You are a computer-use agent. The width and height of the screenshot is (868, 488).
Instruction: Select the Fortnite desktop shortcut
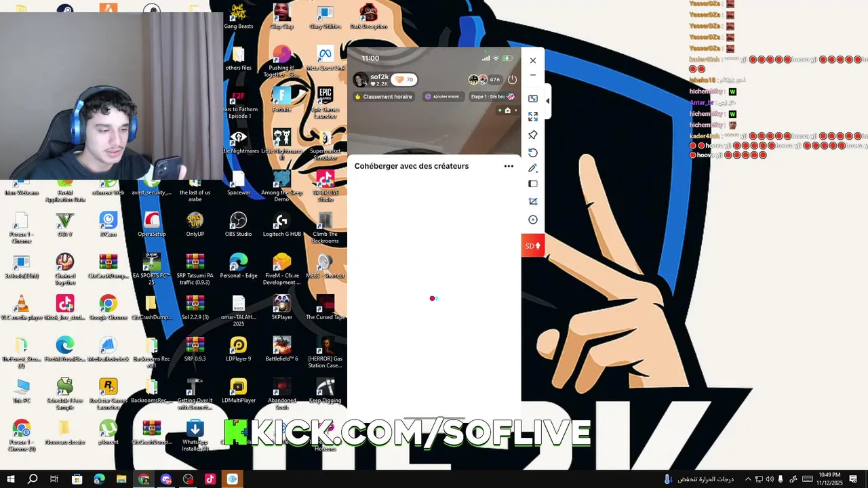pyautogui.click(x=281, y=98)
